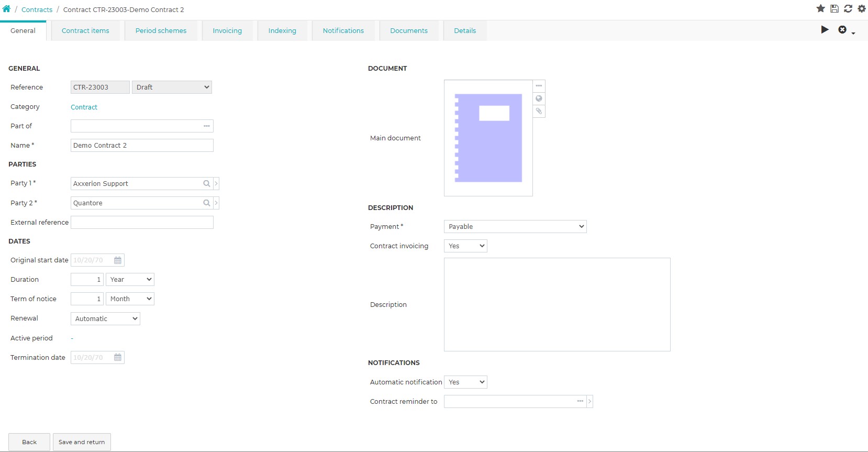Open the Renewal Automatic dropdown
This screenshot has height=452, width=868.
(x=105, y=318)
